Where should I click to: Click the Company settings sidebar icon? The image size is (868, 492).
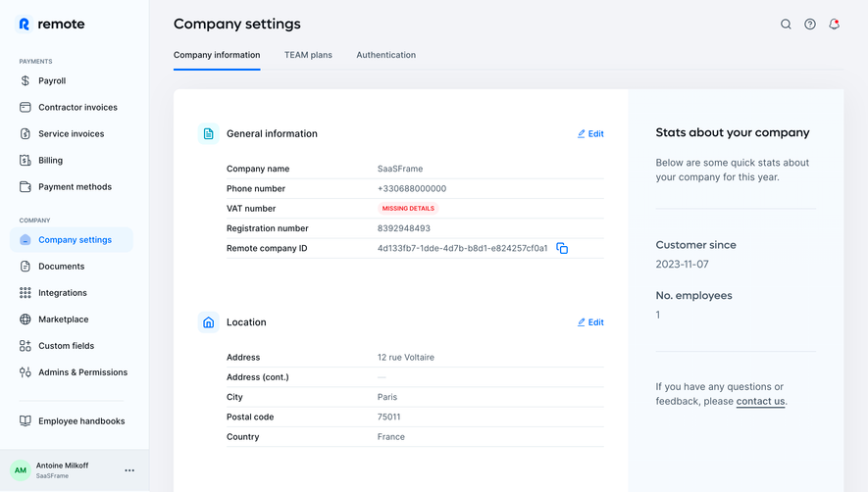25,240
